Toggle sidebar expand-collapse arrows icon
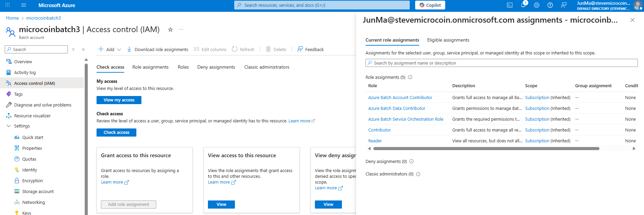 73,49
